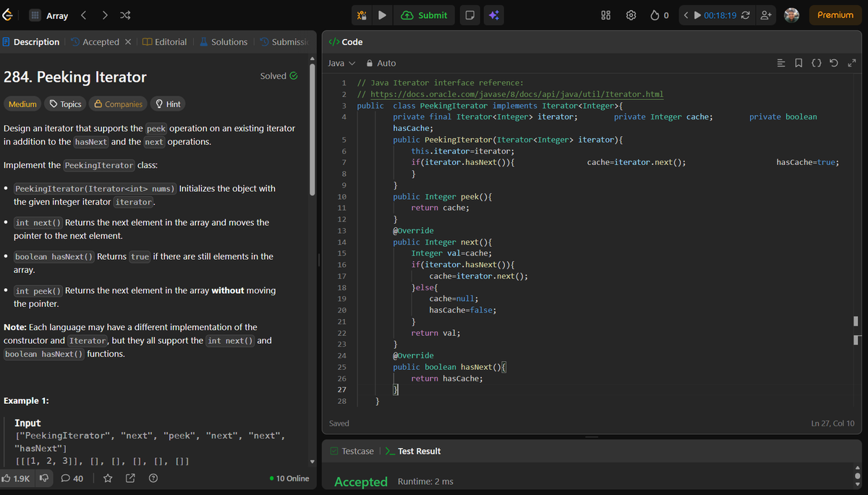Open the feedback question mark icon
The height and width of the screenshot is (495, 868).
[153, 478]
